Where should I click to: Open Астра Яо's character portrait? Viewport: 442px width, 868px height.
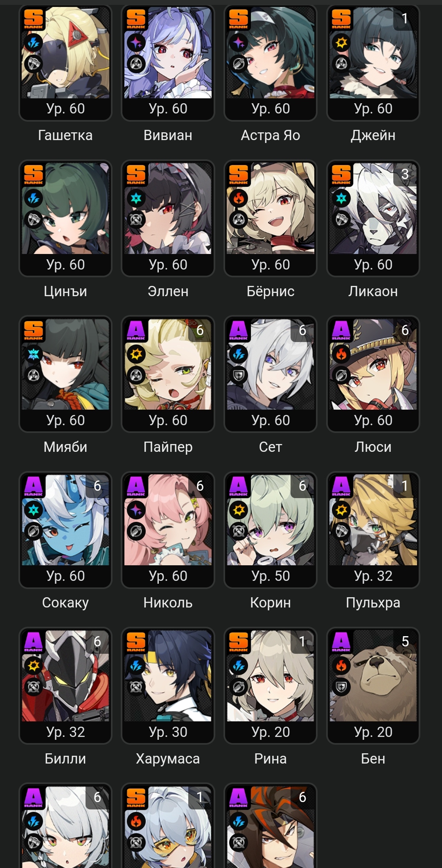271,53
